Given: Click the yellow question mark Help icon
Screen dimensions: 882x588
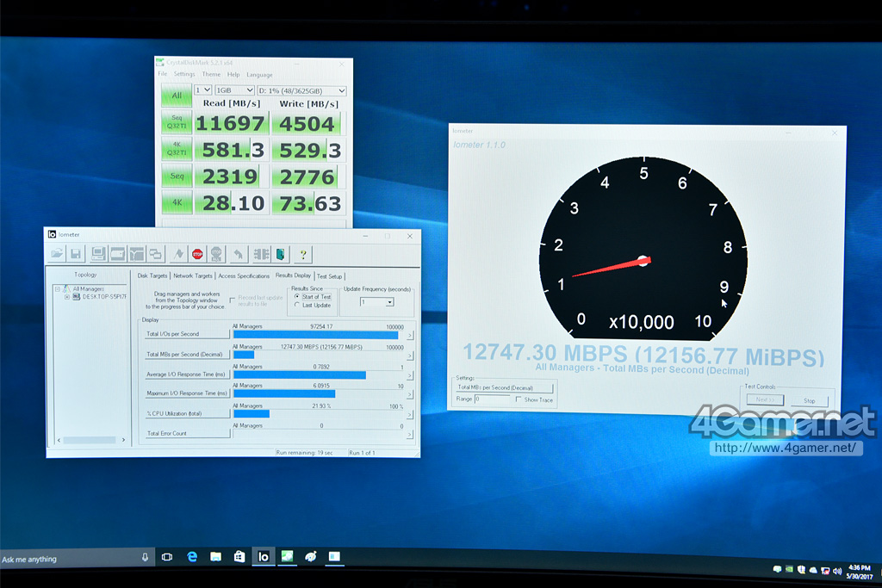Looking at the screenshot, I should click(302, 254).
